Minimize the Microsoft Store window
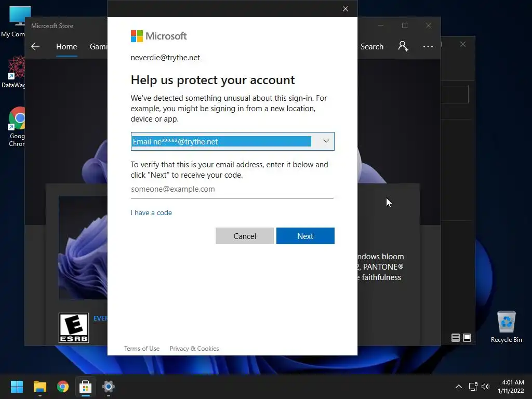Screen dimensions: 532x399 pos(381,25)
